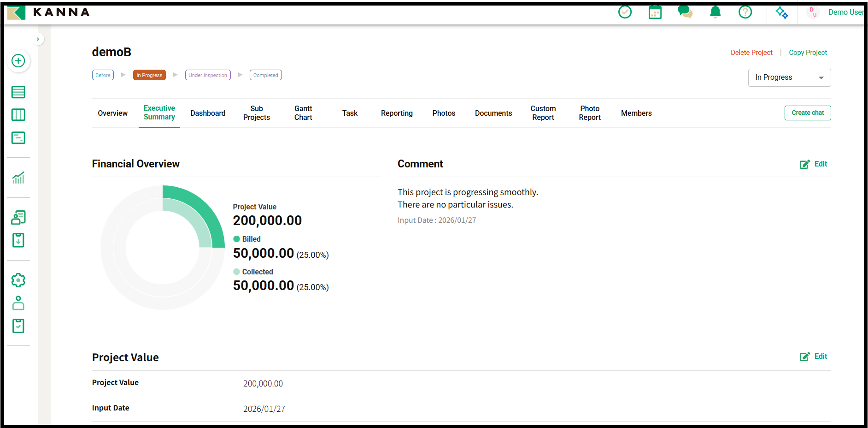Open the checkmark task icon in header
This screenshot has width=868, height=428.
click(625, 12)
